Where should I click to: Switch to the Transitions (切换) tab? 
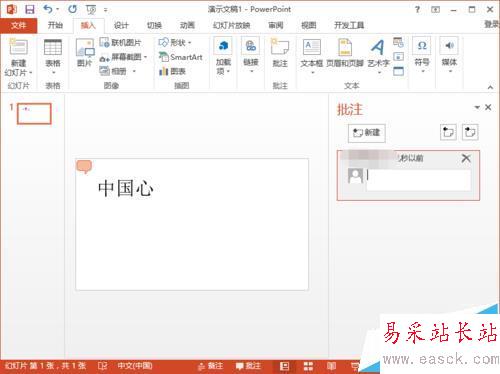click(154, 25)
